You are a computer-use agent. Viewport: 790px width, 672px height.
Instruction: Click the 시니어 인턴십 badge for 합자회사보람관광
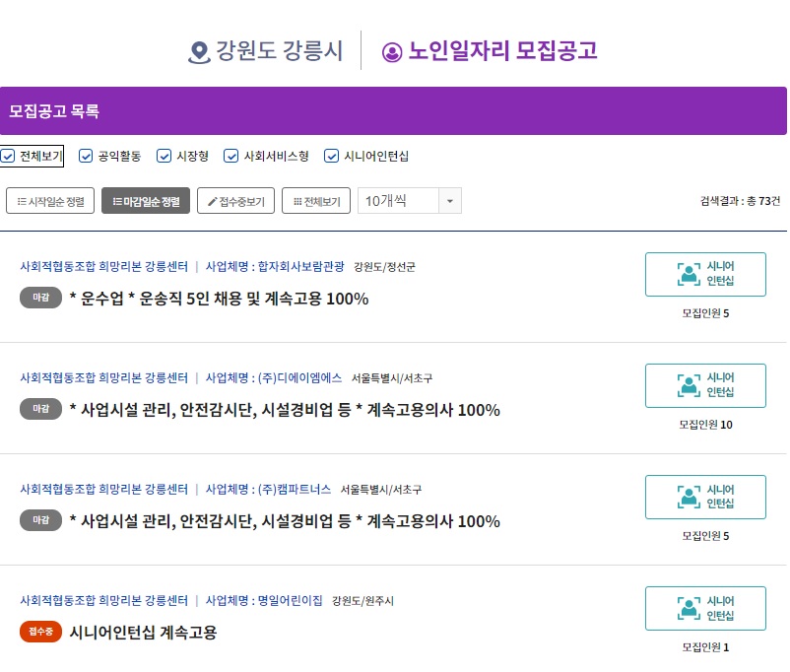(705, 274)
